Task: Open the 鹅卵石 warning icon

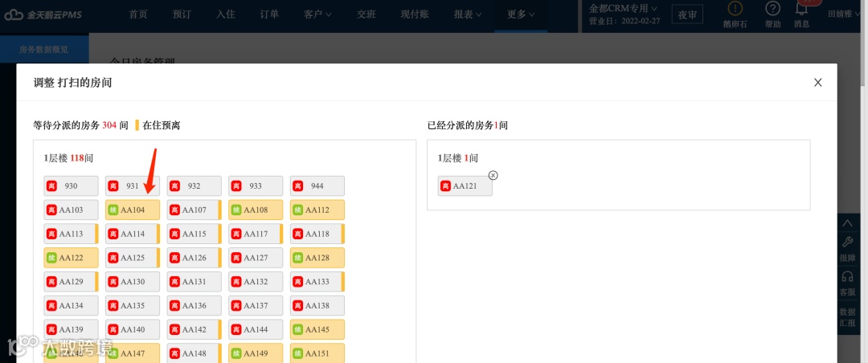Action: pyautogui.click(x=735, y=10)
